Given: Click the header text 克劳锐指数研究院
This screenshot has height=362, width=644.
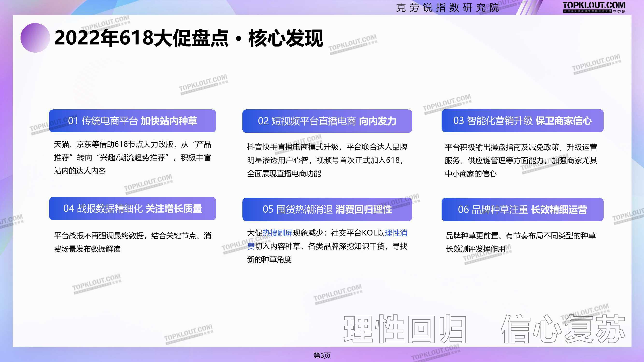Looking at the screenshot, I should pyautogui.click(x=448, y=7).
